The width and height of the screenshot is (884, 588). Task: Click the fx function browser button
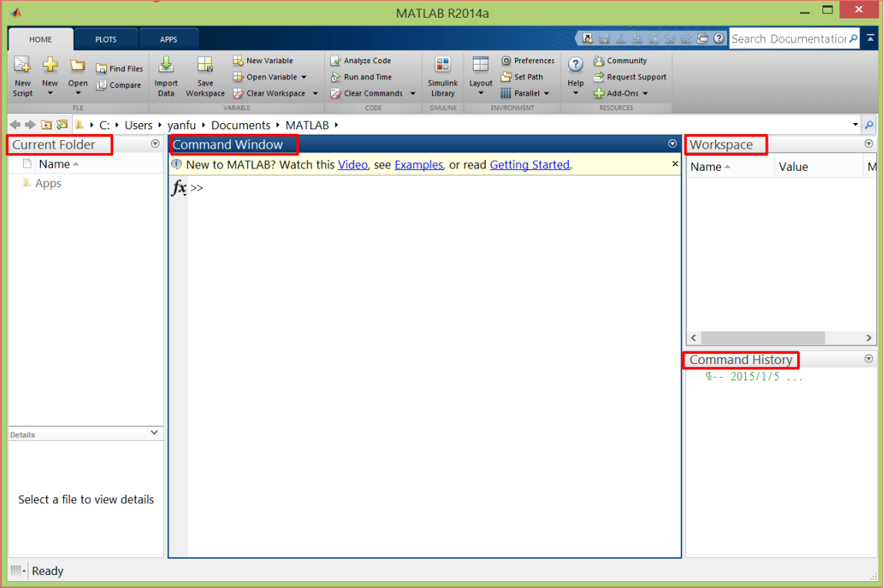tap(179, 187)
